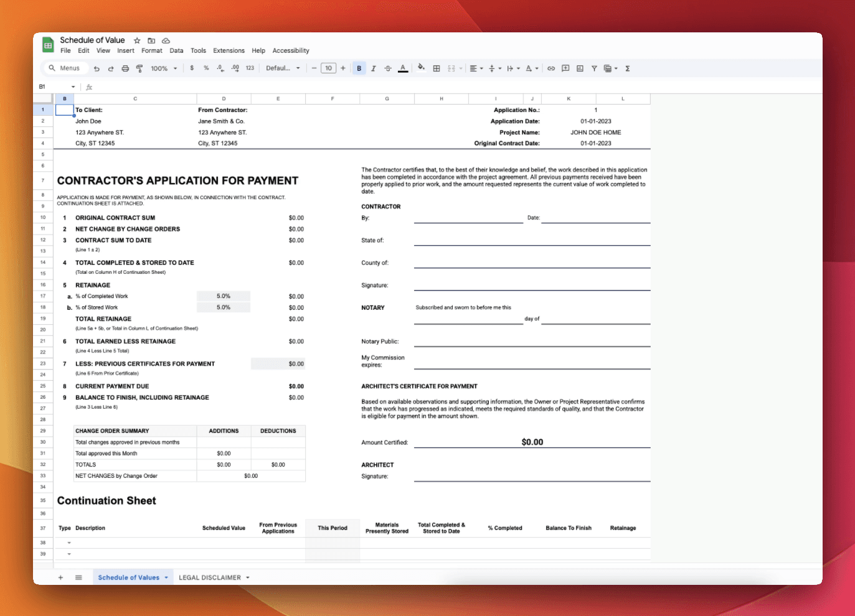Image resolution: width=855 pixels, height=616 pixels.
Task: Toggle Italic formatting
Action: click(x=374, y=68)
